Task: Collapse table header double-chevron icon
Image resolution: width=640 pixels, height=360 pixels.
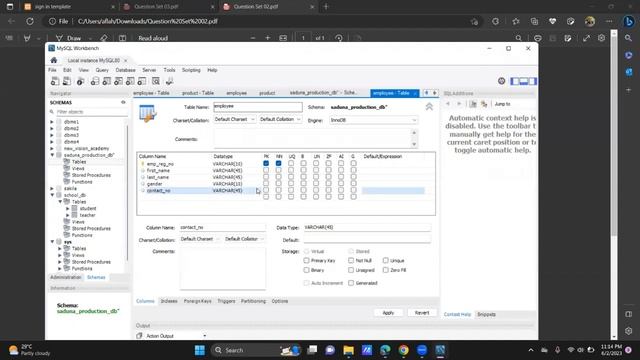Action: pos(429,107)
